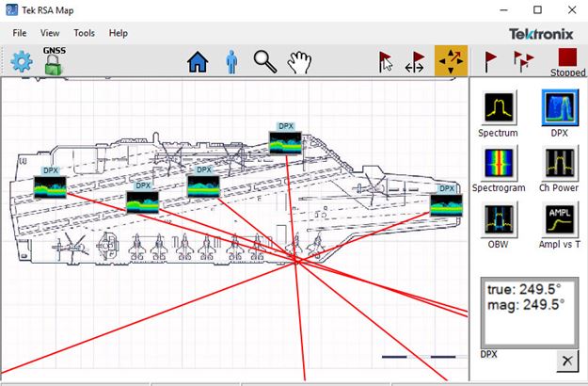The image size is (588, 386).
Task: Click the Tektronix logo
Action: (541, 34)
